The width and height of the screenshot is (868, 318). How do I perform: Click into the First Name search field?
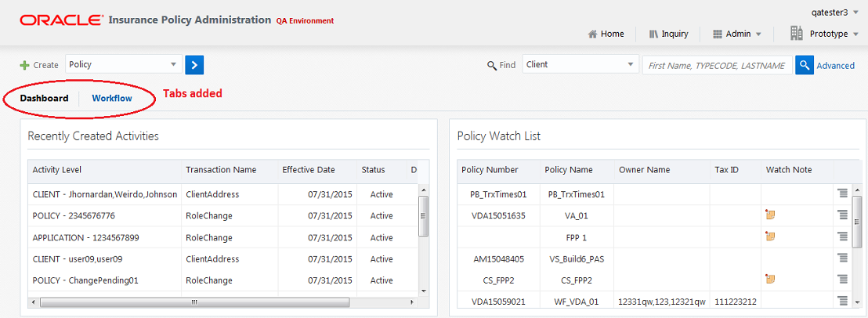pyautogui.click(x=718, y=65)
